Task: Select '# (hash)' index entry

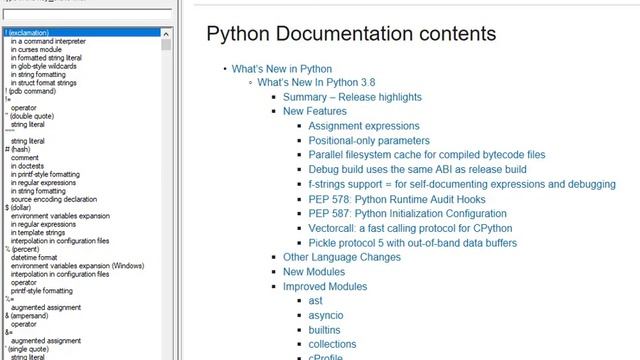Action: tap(18, 149)
